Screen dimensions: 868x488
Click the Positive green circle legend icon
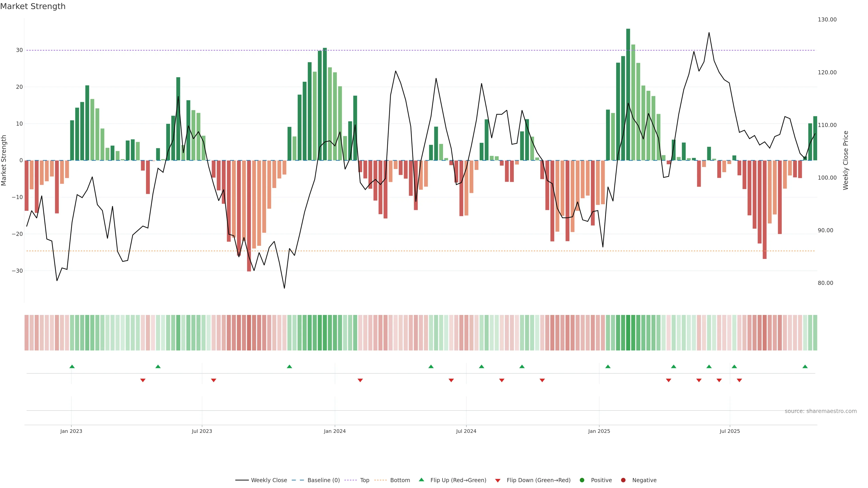582,480
